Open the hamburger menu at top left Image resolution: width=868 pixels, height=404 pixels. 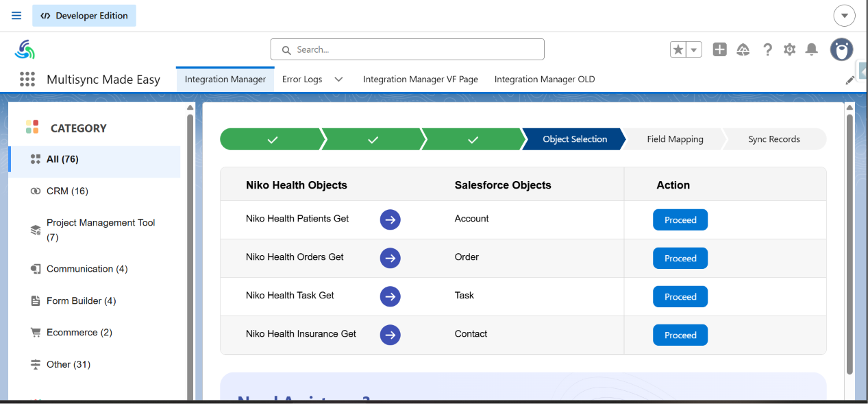click(16, 15)
